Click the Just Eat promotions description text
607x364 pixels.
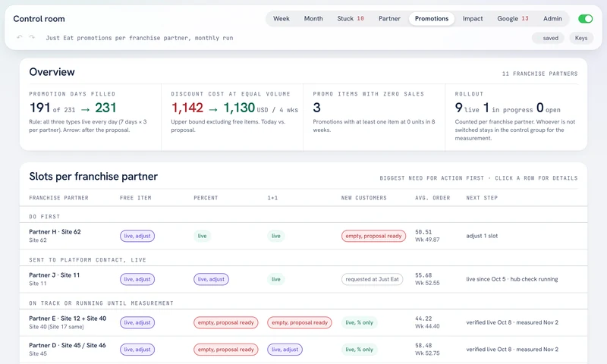(x=140, y=38)
